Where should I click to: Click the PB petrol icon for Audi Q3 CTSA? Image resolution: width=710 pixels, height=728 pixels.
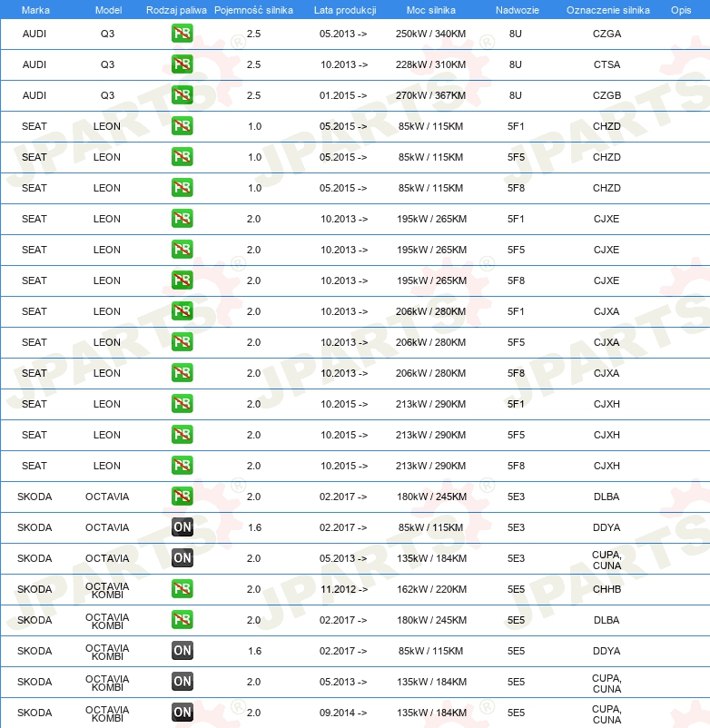(182, 64)
